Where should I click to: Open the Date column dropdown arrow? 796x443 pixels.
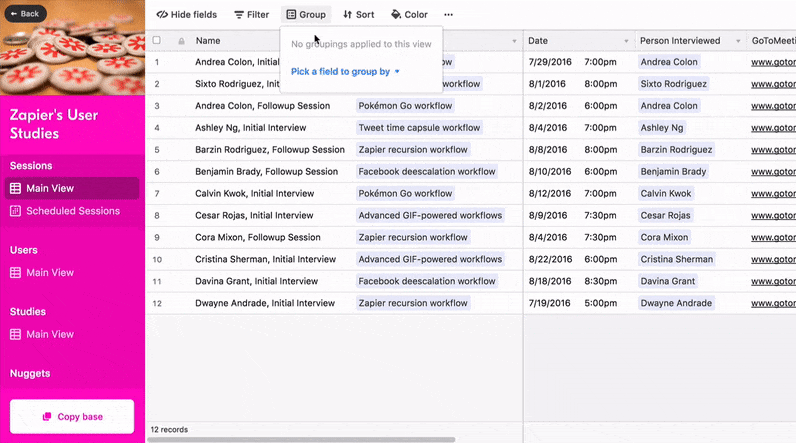(x=626, y=41)
